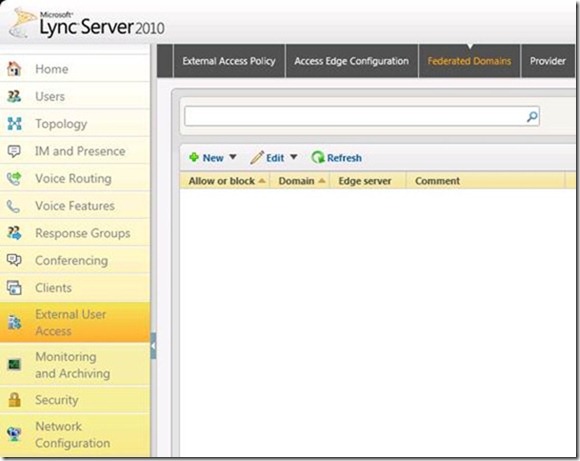Image resolution: width=580 pixels, height=461 pixels.
Task: Click the Home house icon
Action: click(14, 69)
